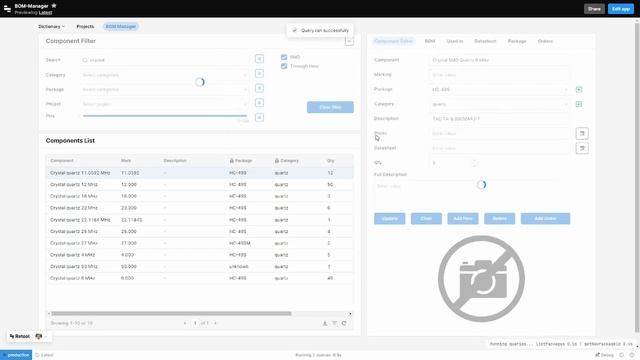Select the Crystal quartz 11.0592 MHz row
The image size is (640, 360).
point(200,173)
